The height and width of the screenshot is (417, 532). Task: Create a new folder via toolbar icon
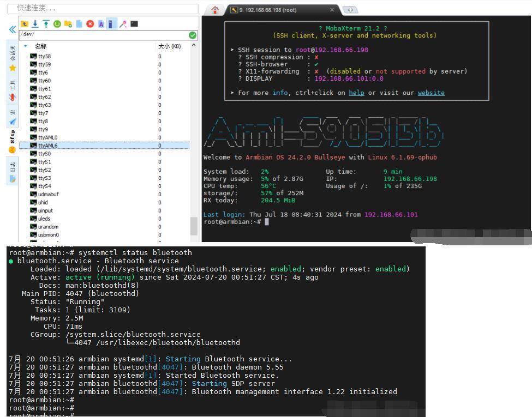[x=68, y=24]
